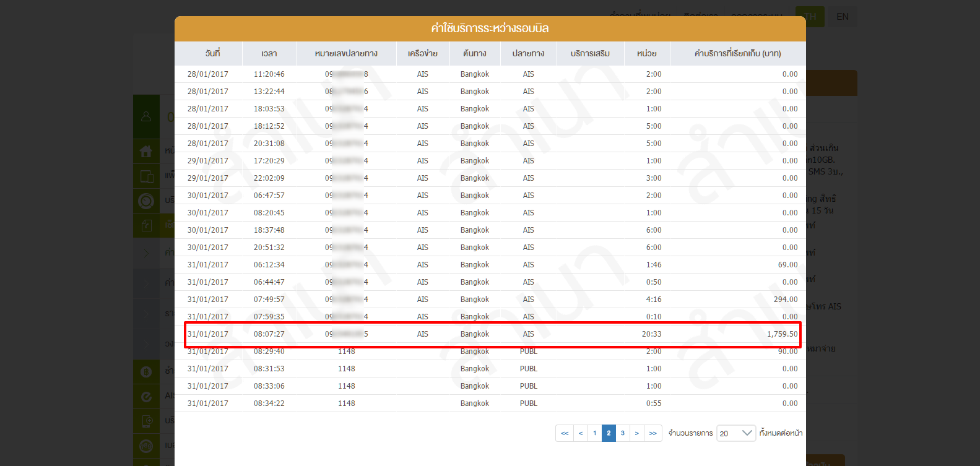Click the duration cell 0:10
This screenshot has width=980, height=466.
[654, 317]
